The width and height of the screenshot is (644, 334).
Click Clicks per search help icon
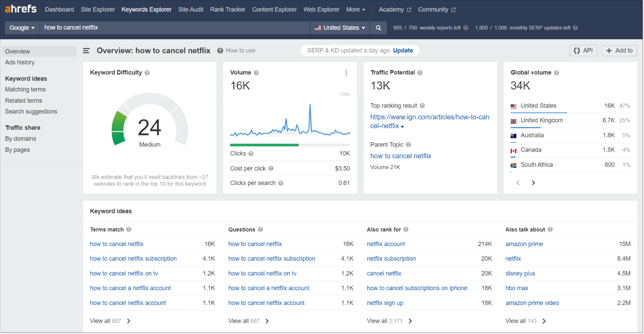tap(281, 183)
